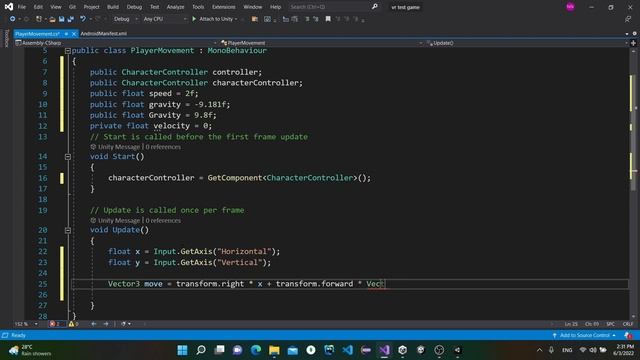Click the Live Share icon at top right
Screen dimensions: 640x360
click(x=628, y=19)
